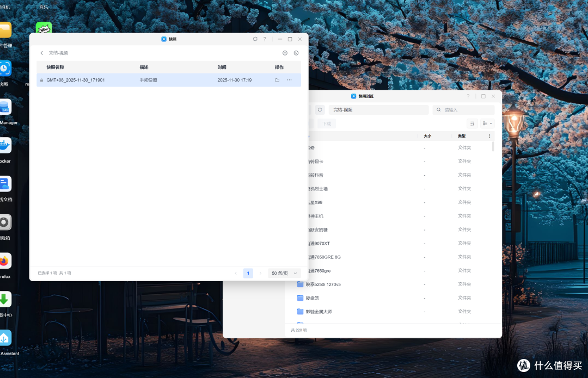Open the sort options icon in 快照浏览
The image size is (588, 378).
click(x=472, y=123)
